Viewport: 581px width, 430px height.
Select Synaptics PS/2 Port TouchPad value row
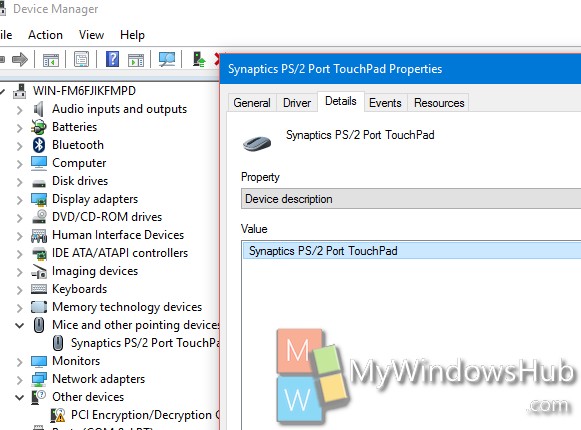point(412,251)
